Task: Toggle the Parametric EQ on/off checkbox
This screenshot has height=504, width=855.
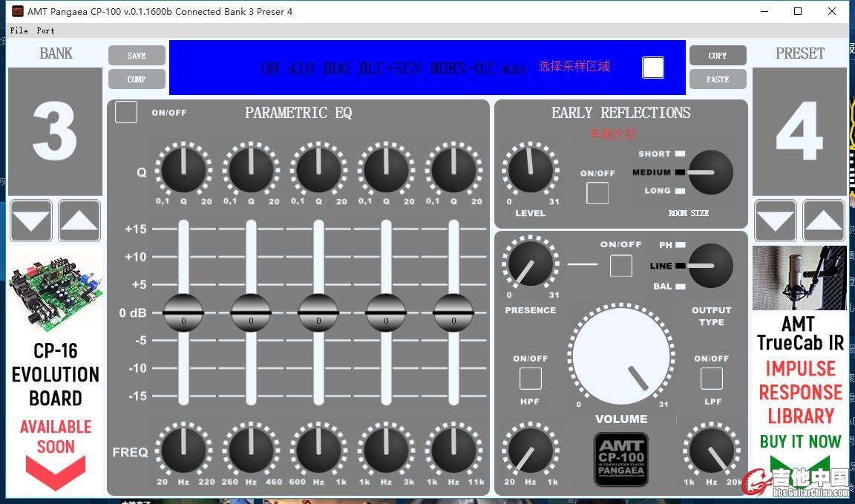Action: (x=126, y=112)
